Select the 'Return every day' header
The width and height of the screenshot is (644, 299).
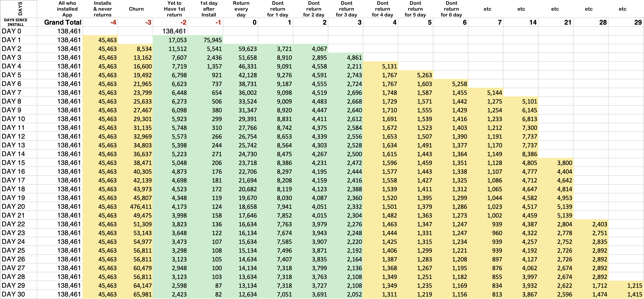tap(241, 9)
